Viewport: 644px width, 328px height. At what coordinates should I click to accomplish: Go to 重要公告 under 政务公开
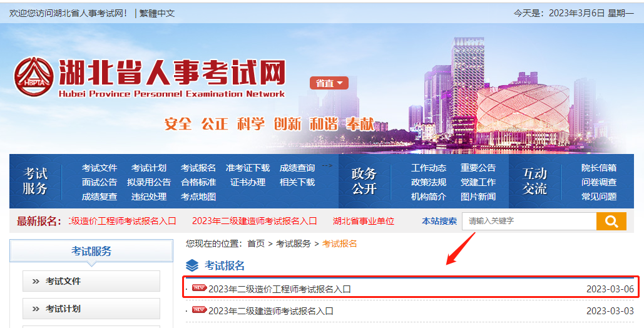(x=478, y=168)
